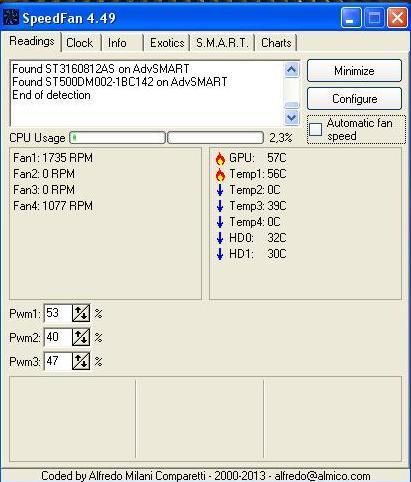Image resolution: width=411 pixels, height=482 pixels.
Task: Click the SpeedFan app icon in title bar
Action: [x=11, y=17]
